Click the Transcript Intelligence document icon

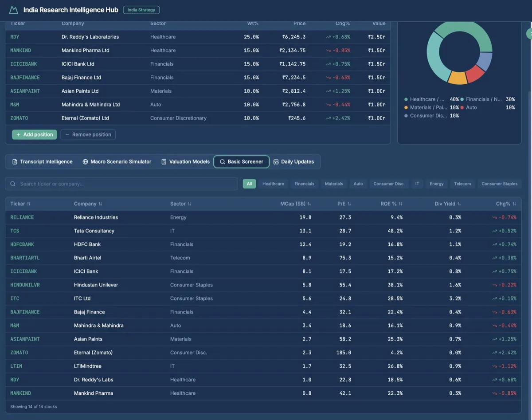(x=15, y=162)
